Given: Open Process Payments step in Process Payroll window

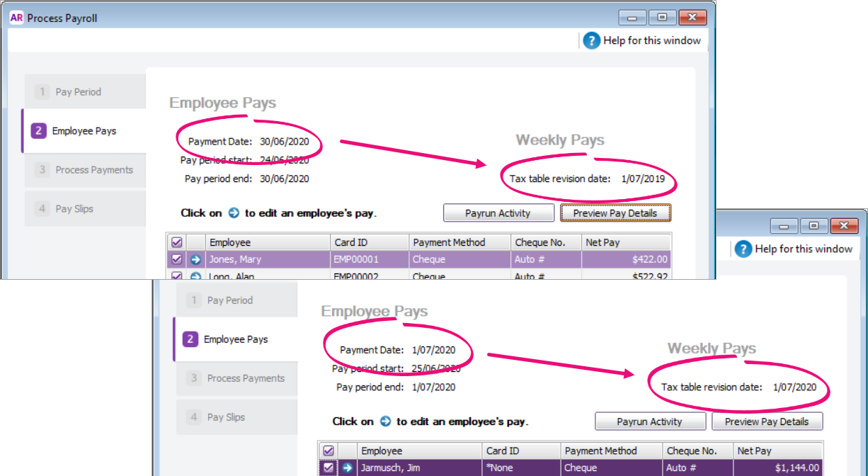Looking at the screenshot, I should coord(85,170).
